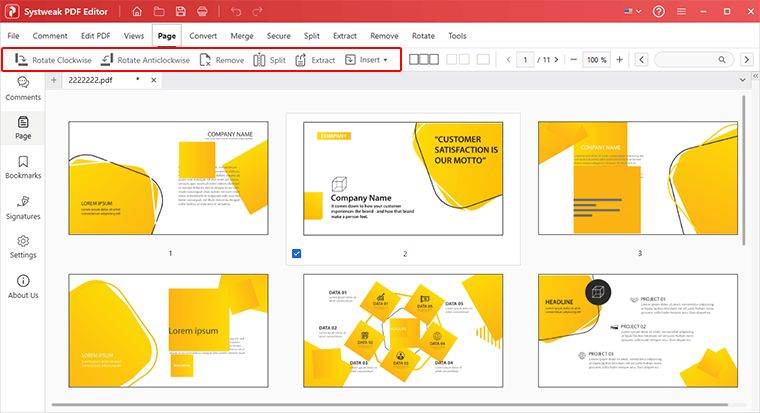Open the Views tab
This screenshot has height=413, width=760.
[134, 36]
